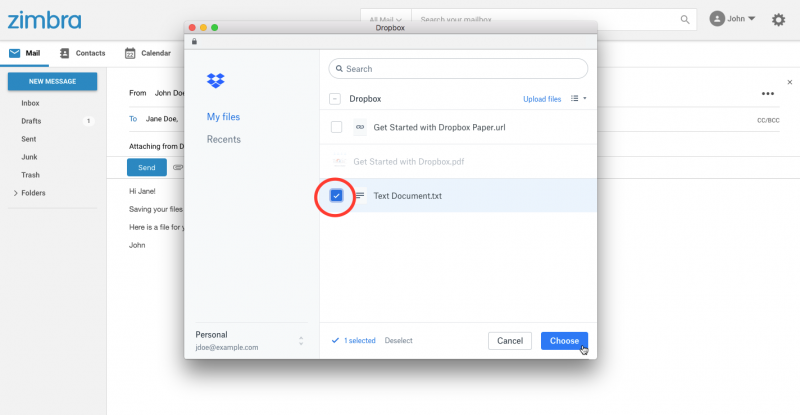Open the Sent folder
This screenshot has width=800, height=415.
29,139
